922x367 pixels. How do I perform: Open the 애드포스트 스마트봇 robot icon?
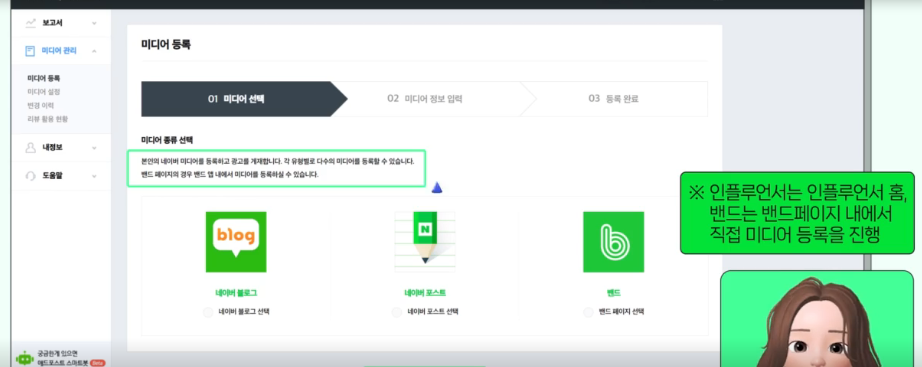click(x=24, y=358)
